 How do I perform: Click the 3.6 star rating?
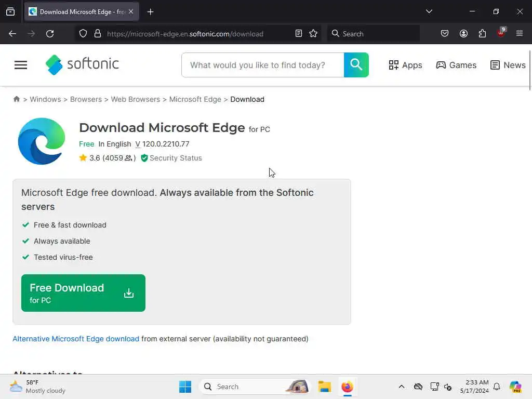pyautogui.click(x=107, y=158)
